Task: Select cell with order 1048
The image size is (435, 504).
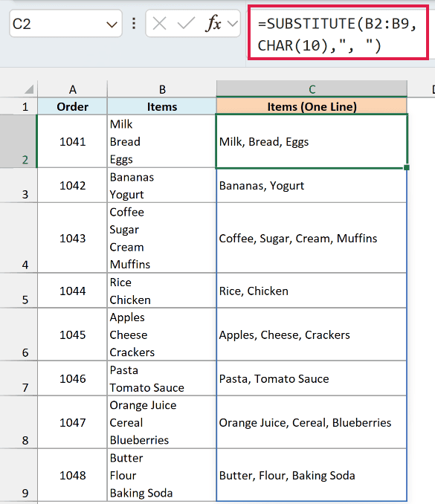Action: click(x=72, y=475)
